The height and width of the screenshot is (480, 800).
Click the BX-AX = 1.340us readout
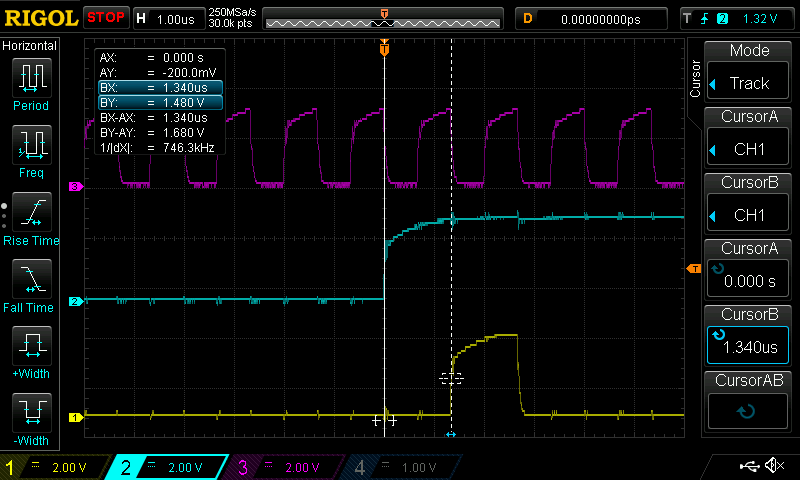point(154,117)
